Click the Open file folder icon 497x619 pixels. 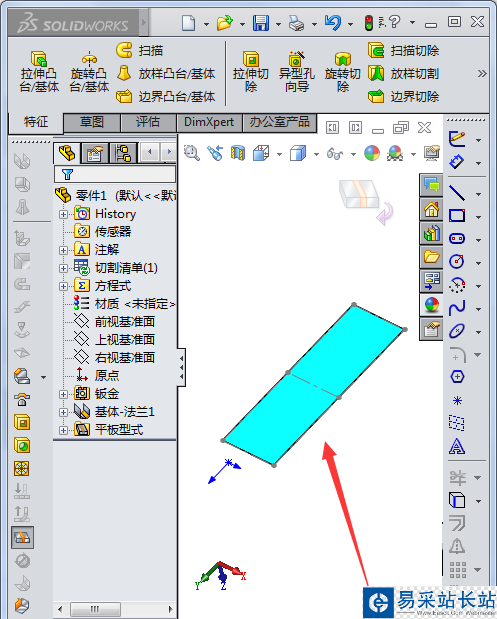(225, 23)
